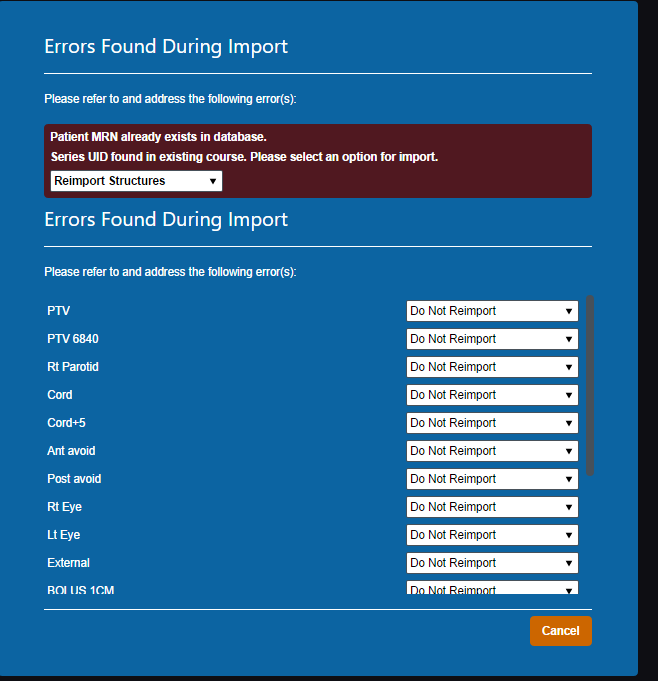This screenshot has width=658, height=681.
Task: Choose reimport option for Cord
Action: (x=492, y=395)
